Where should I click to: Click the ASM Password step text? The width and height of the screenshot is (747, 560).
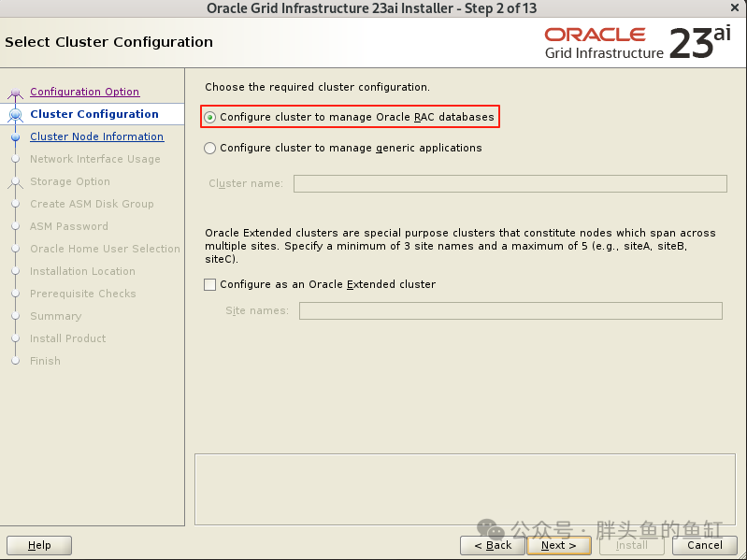click(x=69, y=226)
